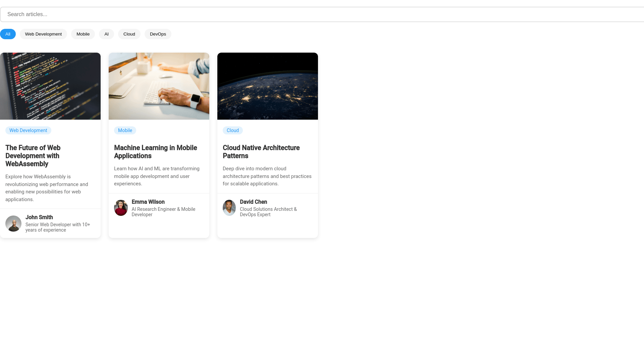644x362 pixels.
Task: Click the Mobile tag on second card
Action: [x=125, y=130]
